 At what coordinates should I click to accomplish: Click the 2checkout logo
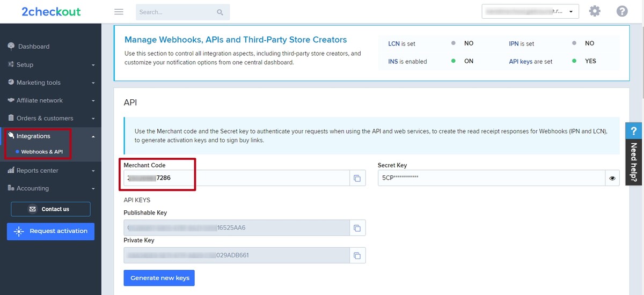point(51,11)
